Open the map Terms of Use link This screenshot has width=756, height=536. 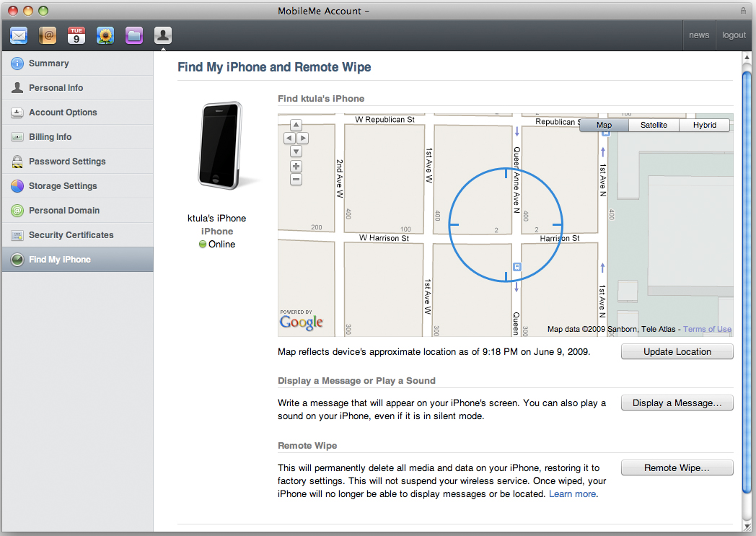pos(707,329)
